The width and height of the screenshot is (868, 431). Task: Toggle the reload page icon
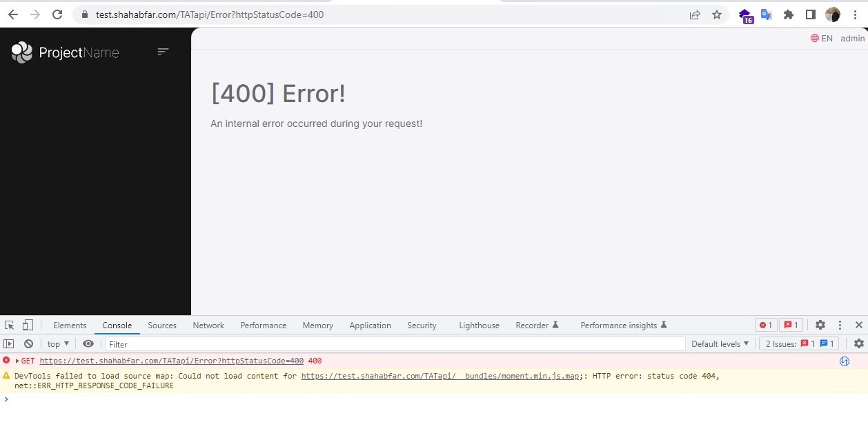pos(57,14)
